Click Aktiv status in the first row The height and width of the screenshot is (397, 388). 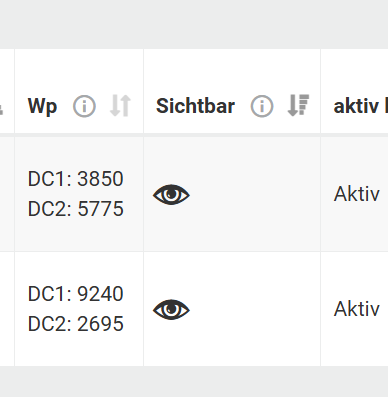coord(357,194)
